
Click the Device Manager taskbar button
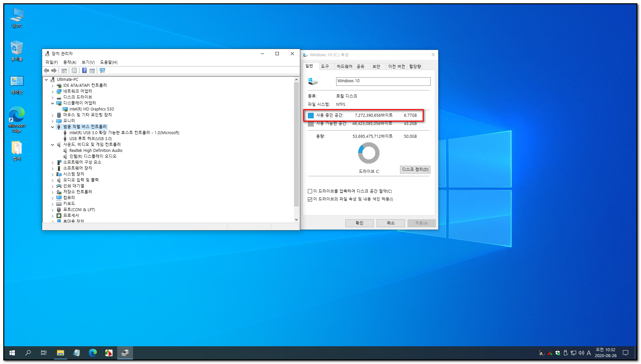tap(125, 353)
